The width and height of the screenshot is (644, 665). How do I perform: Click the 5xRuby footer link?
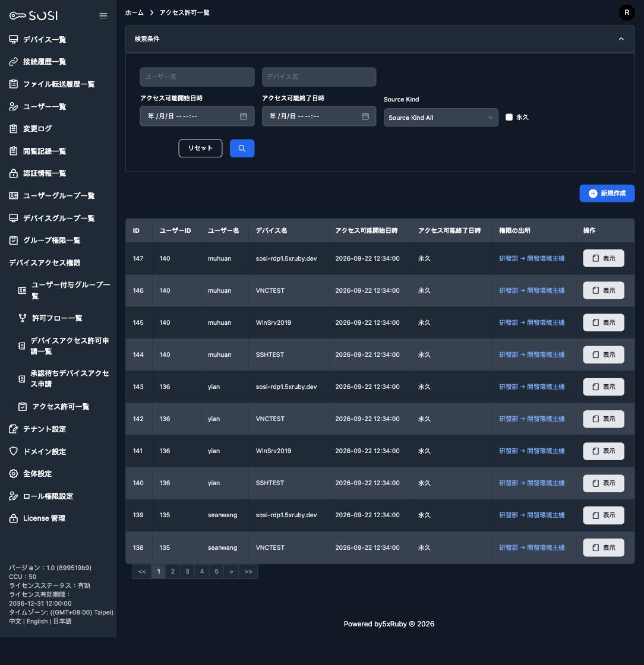coord(394,624)
